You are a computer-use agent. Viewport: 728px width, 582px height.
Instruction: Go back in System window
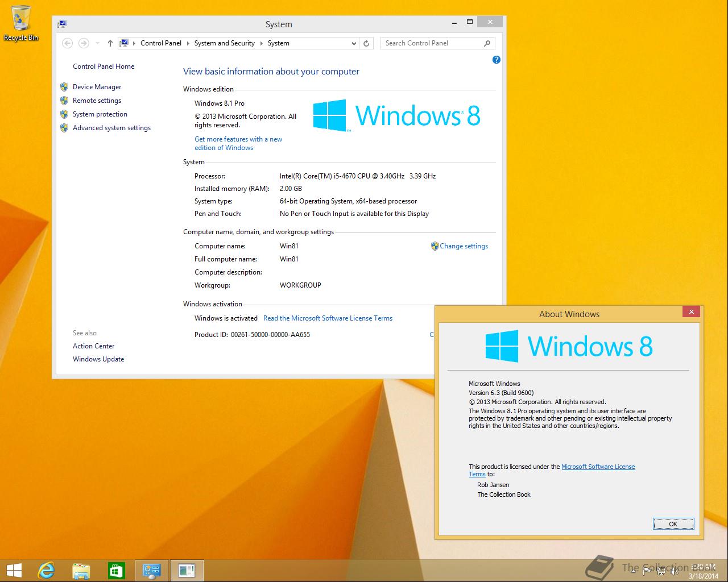tap(67, 43)
